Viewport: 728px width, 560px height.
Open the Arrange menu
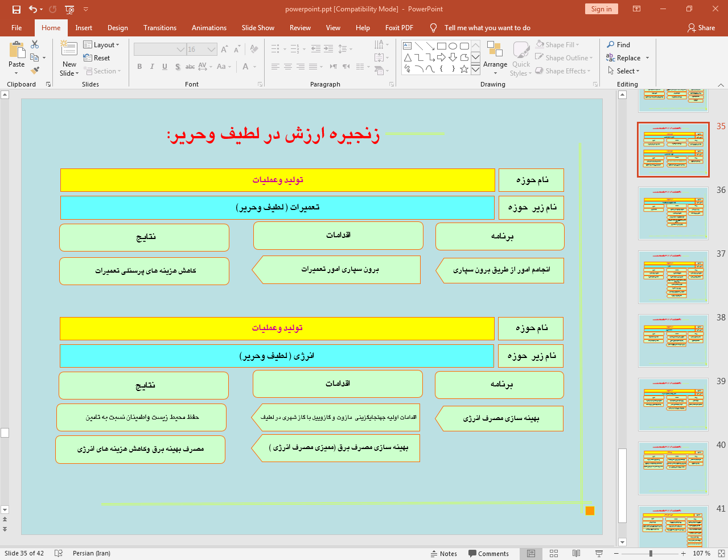coord(495,59)
